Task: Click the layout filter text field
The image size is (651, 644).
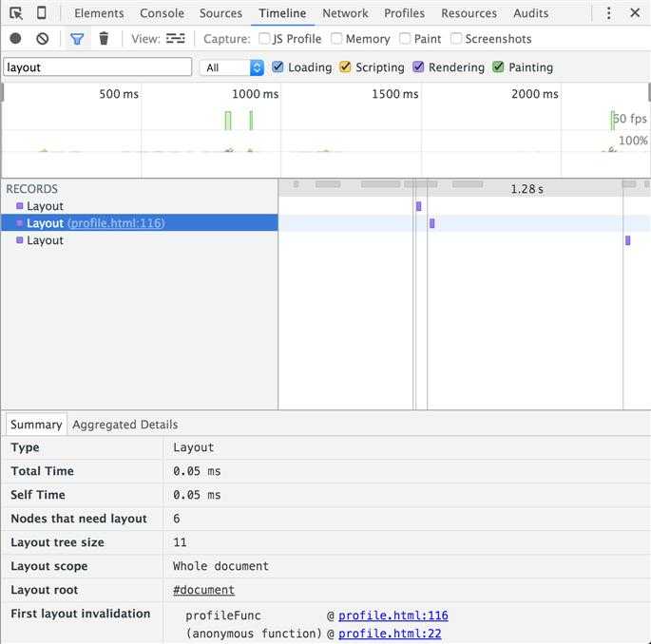Action: pos(98,67)
